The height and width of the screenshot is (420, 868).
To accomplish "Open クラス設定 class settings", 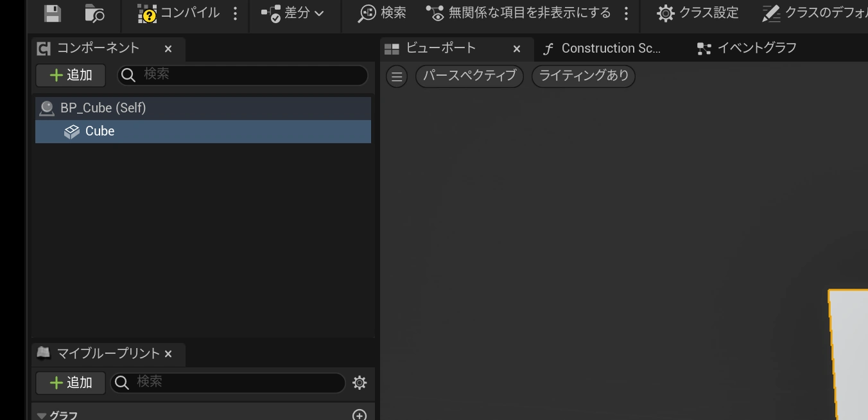I will [698, 13].
